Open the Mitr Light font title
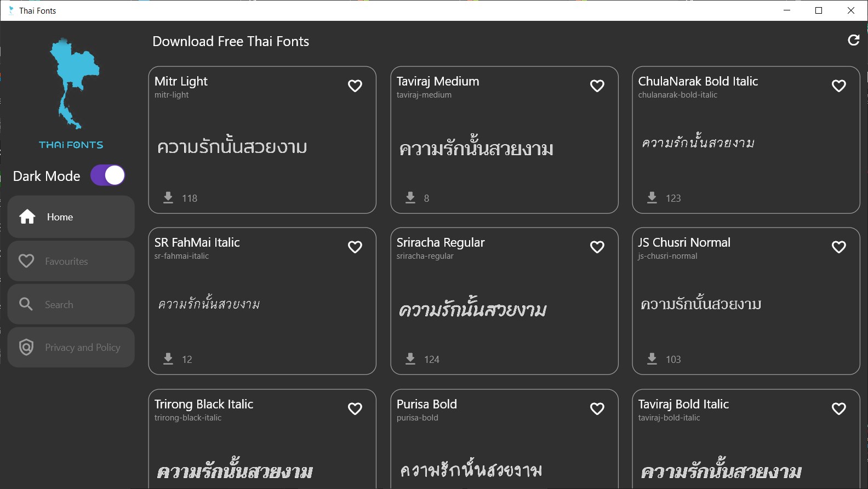868x489 pixels. pyautogui.click(x=181, y=82)
